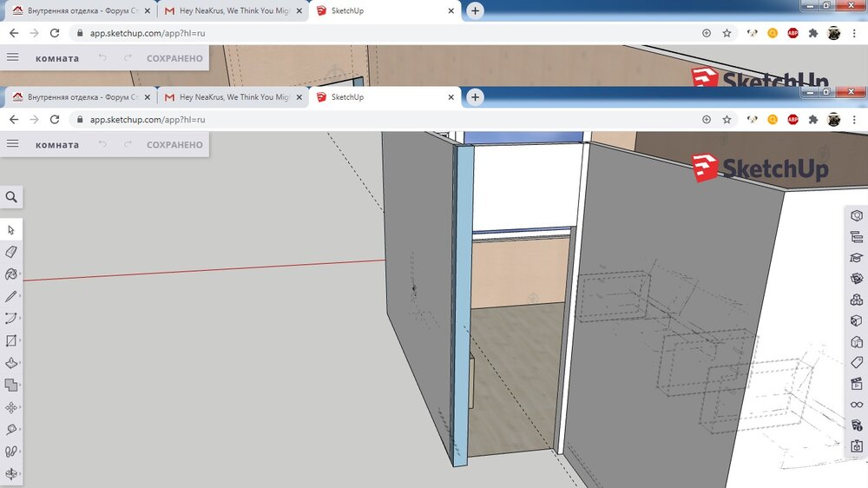Activate the Orbit navigation tool
Image resolution: width=868 pixels, height=488 pixels.
(x=11, y=474)
